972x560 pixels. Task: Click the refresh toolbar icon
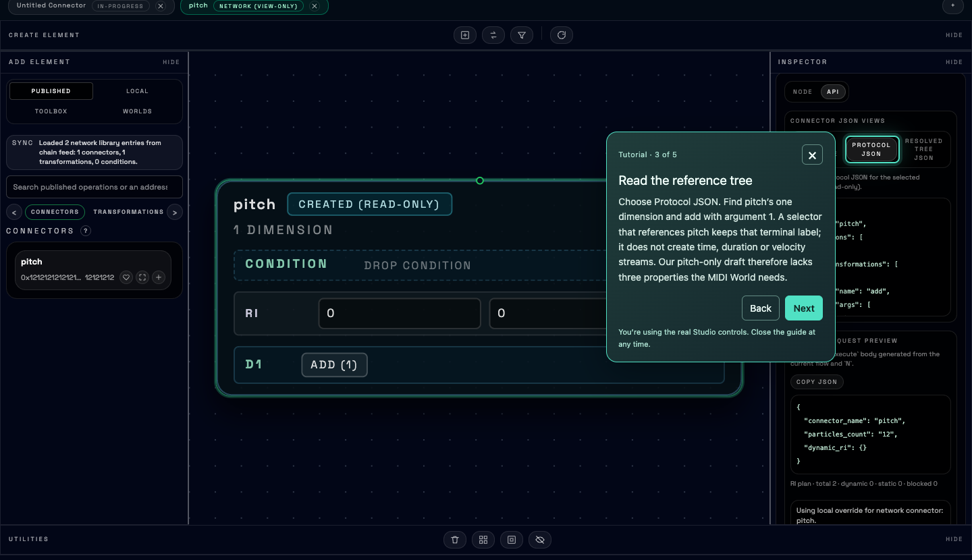(x=562, y=35)
